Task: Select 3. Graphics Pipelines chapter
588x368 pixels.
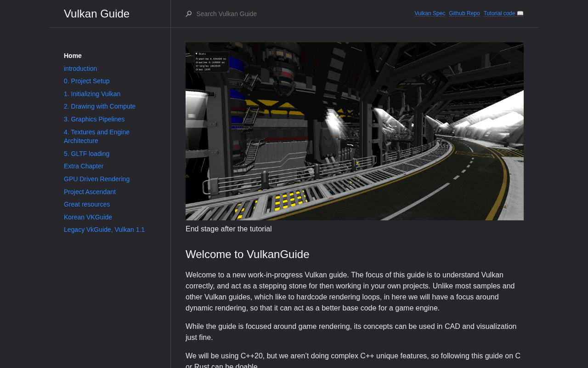Action: point(94,119)
